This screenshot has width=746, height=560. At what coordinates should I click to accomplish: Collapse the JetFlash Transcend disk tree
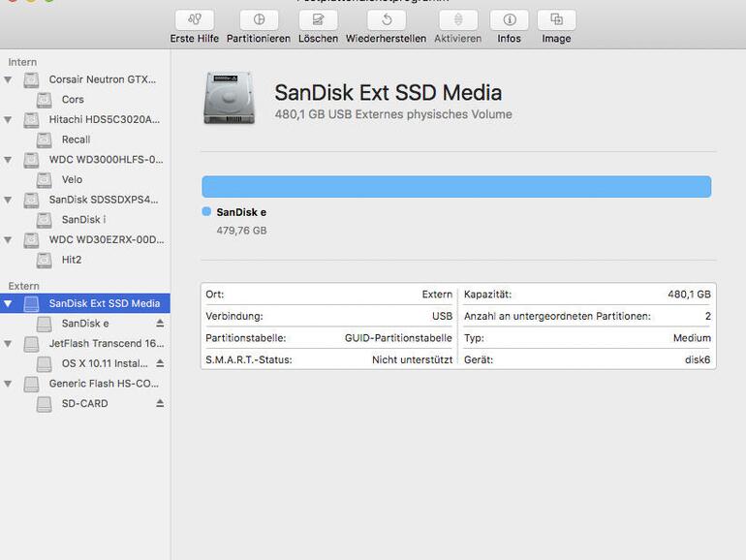(9, 343)
